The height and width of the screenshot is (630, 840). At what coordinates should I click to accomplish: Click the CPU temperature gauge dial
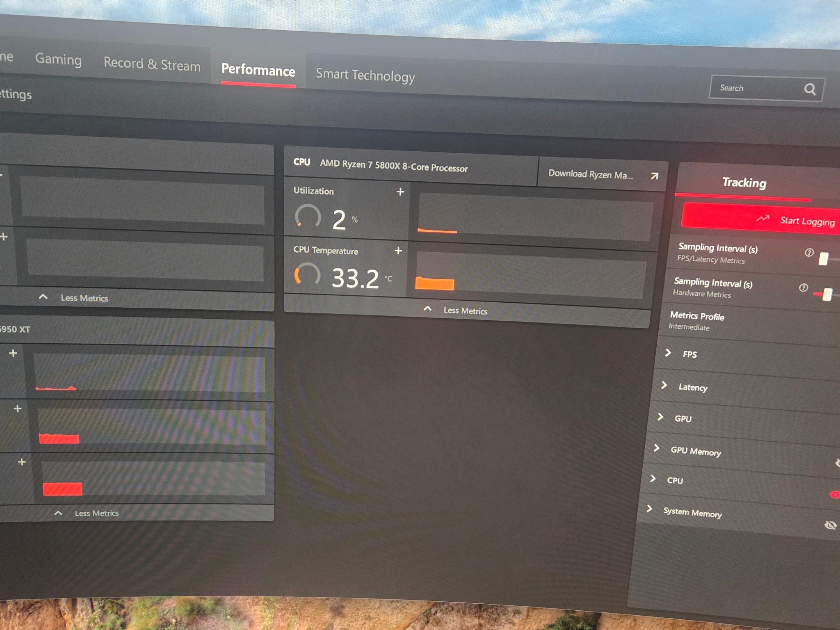[307, 275]
